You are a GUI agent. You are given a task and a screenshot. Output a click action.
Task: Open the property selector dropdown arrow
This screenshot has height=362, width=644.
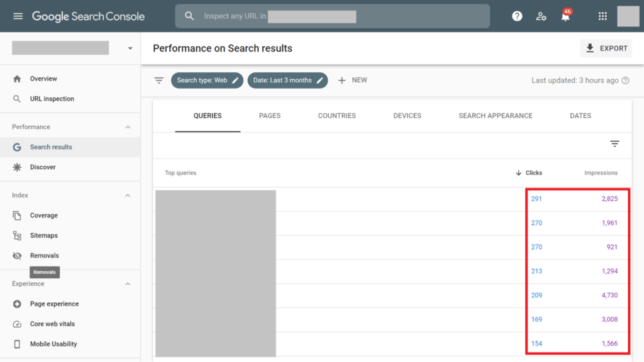(130, 48)
